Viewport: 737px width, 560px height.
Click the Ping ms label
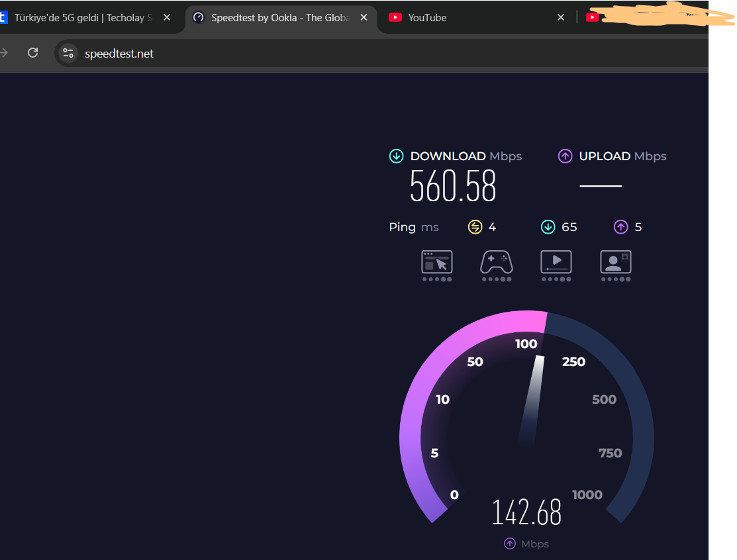click(414, 228)
